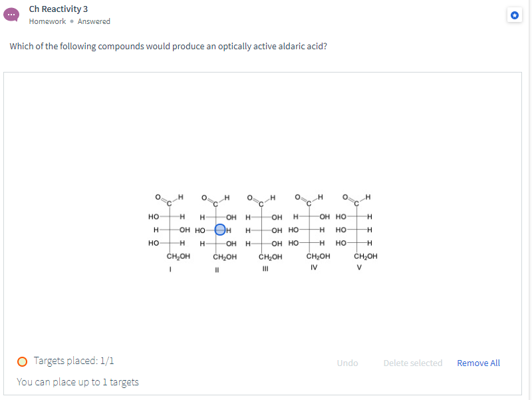This screenshot has height=400, width=532.
Task: Click the ellipsis inside the purple avatar
Action: 11,14
